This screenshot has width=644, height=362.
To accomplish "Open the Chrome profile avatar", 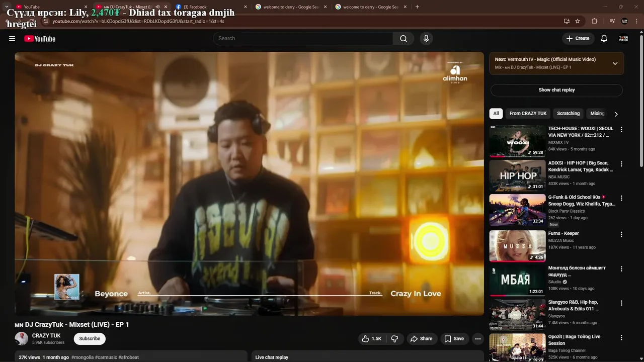I will tap(624, 21).
